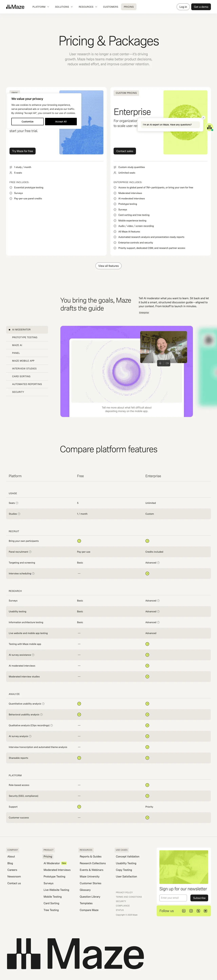Open the Resources navigation dropdown

[x=87, y=7]
